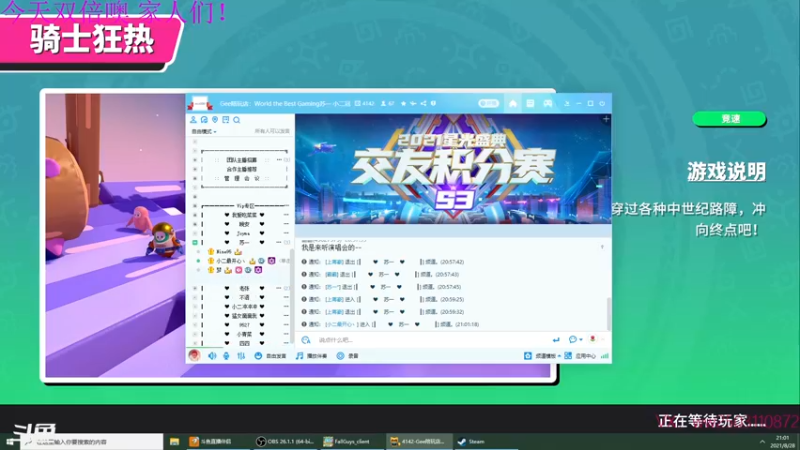Image resolution: width=800 pixels, height=450 pixels.
Task: Click the download arrow icon in YY title bar
Action: (x=566, y=104)
